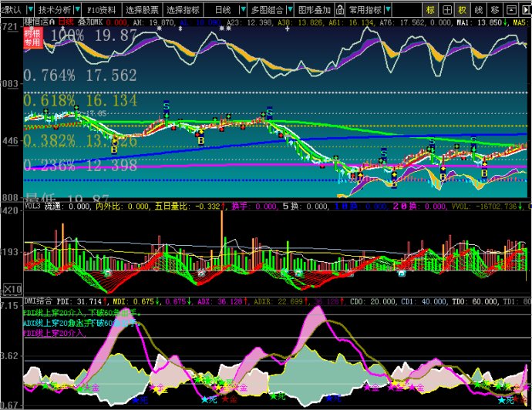The height and width of the screenshot is (410, 532).
Task: Select the 日线 period item
Action: pyautogui.click(x=224, y=10)
